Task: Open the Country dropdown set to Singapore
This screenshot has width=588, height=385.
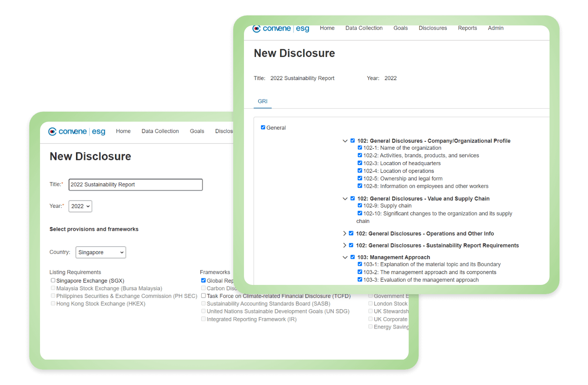Action: 100,253
